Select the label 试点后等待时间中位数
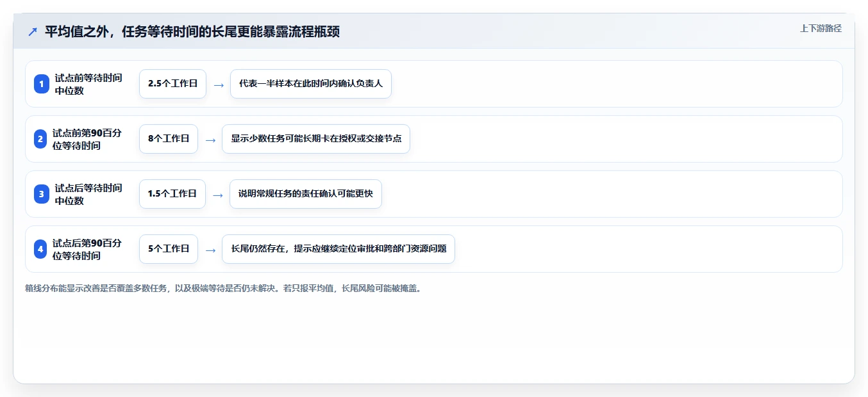Viewport: 868px width, 397px height. tap(88, 194)
